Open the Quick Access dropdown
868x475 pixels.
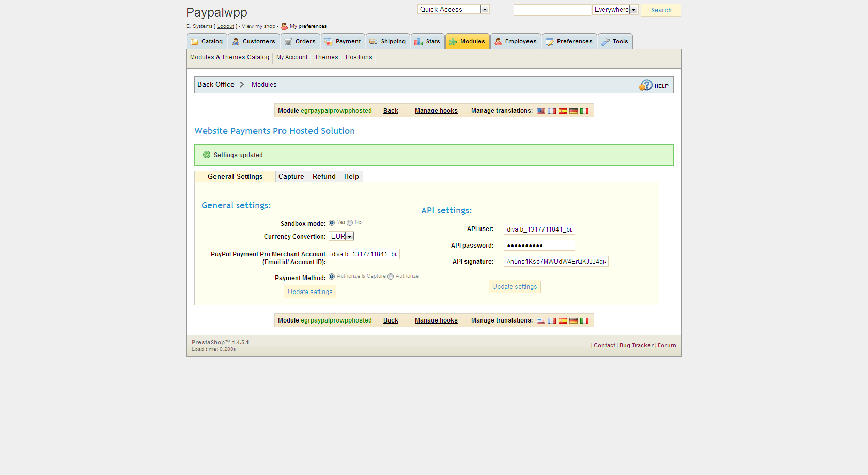[453, 9]
